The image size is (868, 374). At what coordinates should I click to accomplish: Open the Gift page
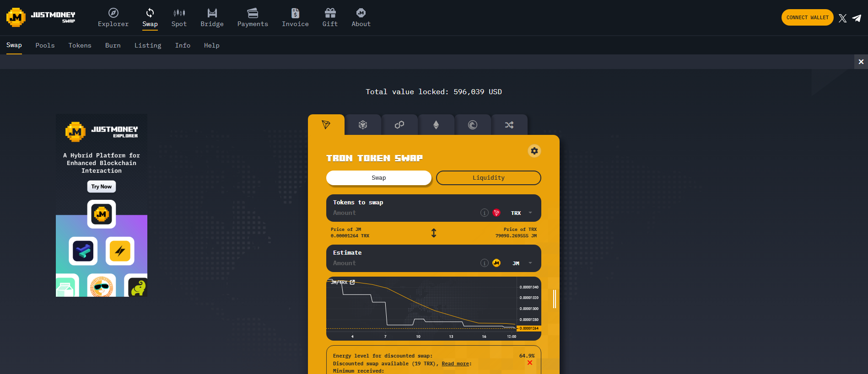pos(330,18)
